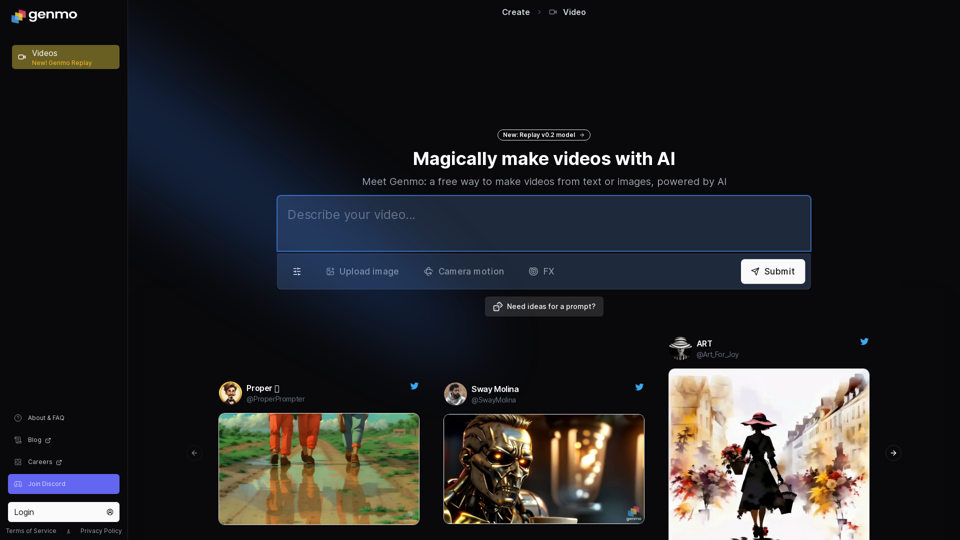This screenshot has height=540, width=960.
Task: Open Privacy Policy
Action: click(101, 531)
